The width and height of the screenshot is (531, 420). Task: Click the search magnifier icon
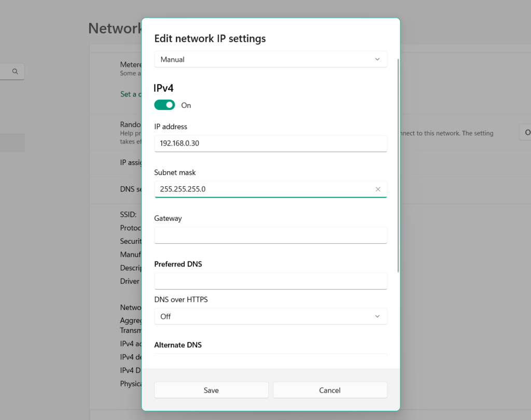pos(16,72)
